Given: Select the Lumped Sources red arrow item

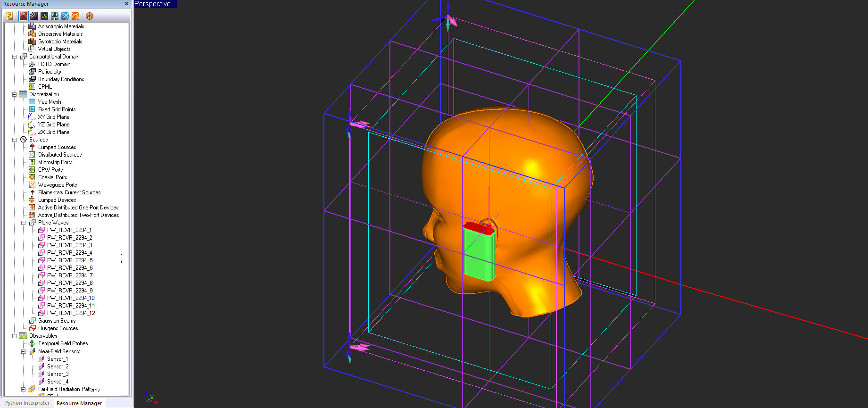Looking at the screenshot, I should pyautogui.click(x=57, y=147).
